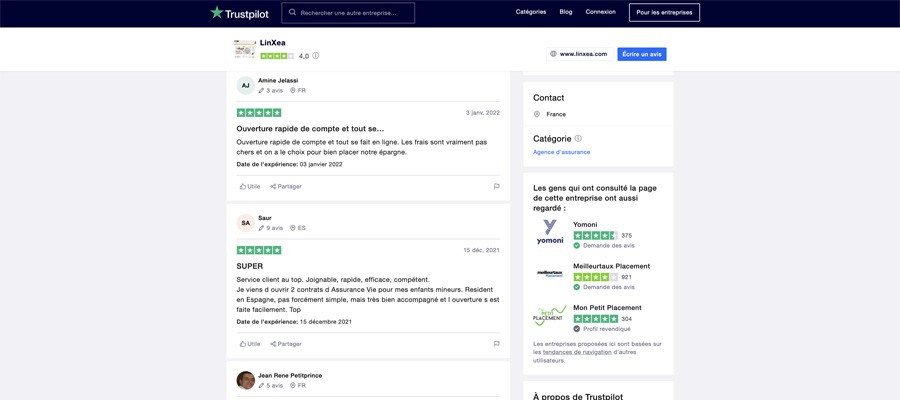Flag the 3 janv. 2022 review

pyautogui.click(x=496, y=187)
